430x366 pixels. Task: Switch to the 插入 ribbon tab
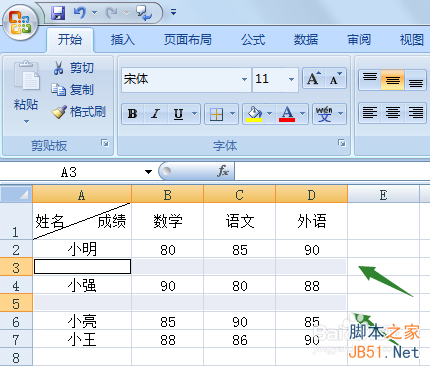123,40
